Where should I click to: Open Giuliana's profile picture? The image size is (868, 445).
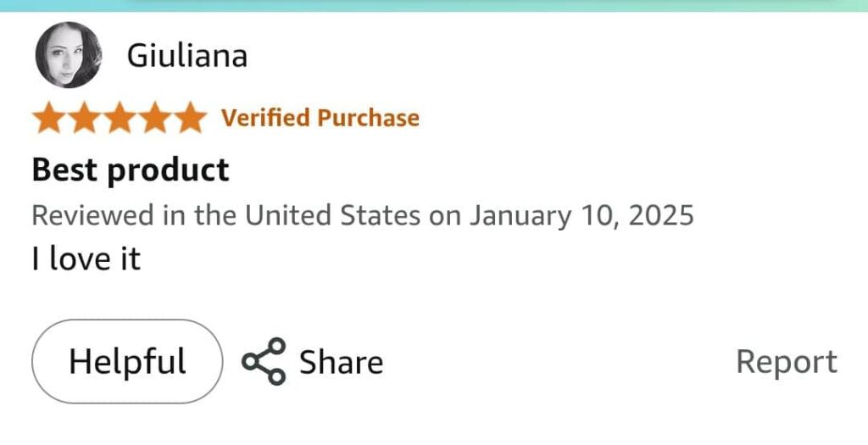point(68,55)
